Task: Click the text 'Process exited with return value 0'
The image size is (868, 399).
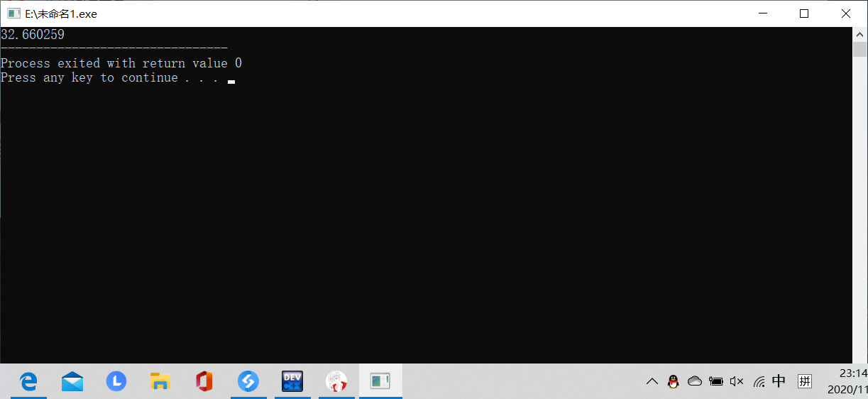Action: (x=121, y=63)
